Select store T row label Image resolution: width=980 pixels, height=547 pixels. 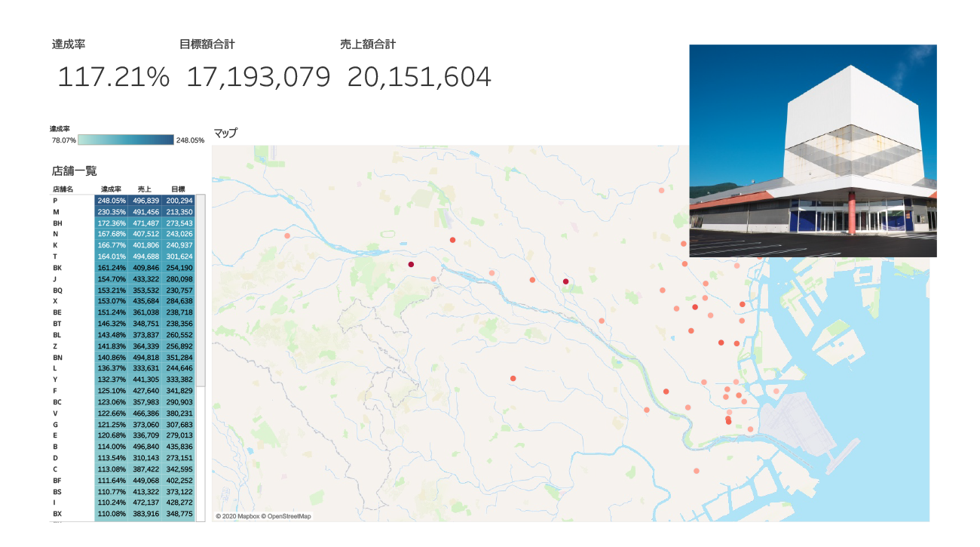[x=56, y=257]
